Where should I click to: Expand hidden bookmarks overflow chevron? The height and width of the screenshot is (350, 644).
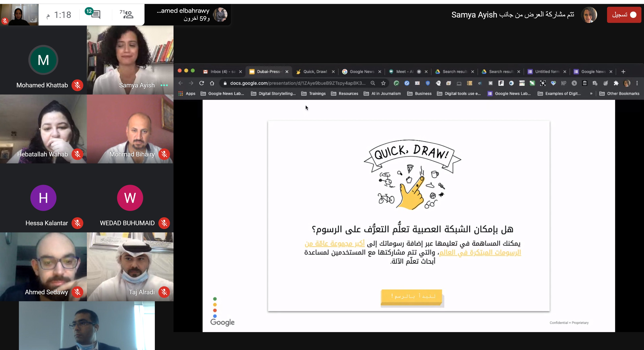[591, 93]
